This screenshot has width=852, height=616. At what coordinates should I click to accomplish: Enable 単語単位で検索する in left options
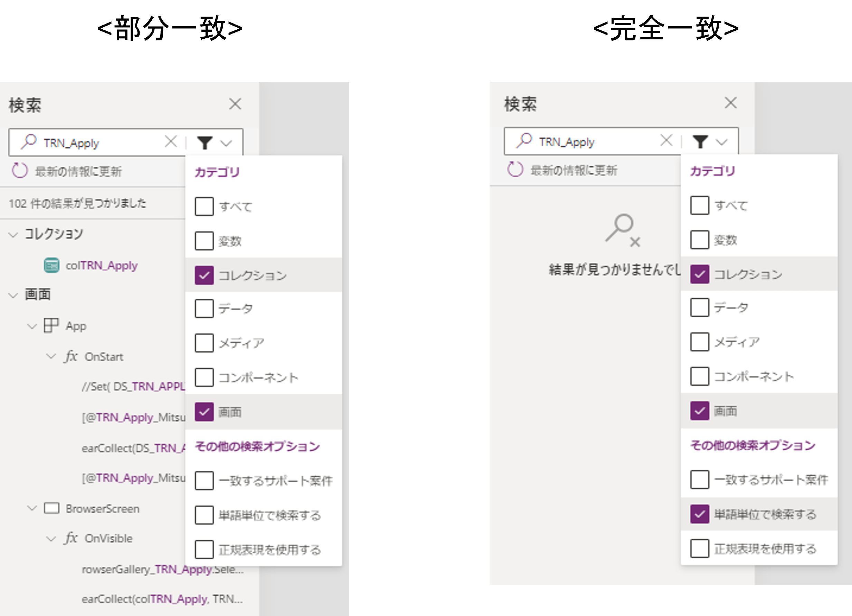point(204,515)
